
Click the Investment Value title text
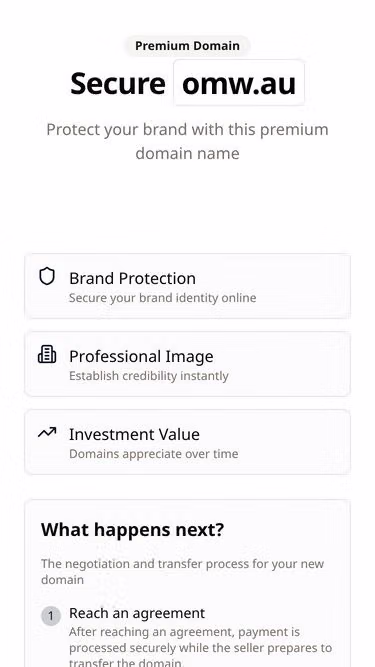[x=134, y=434]
